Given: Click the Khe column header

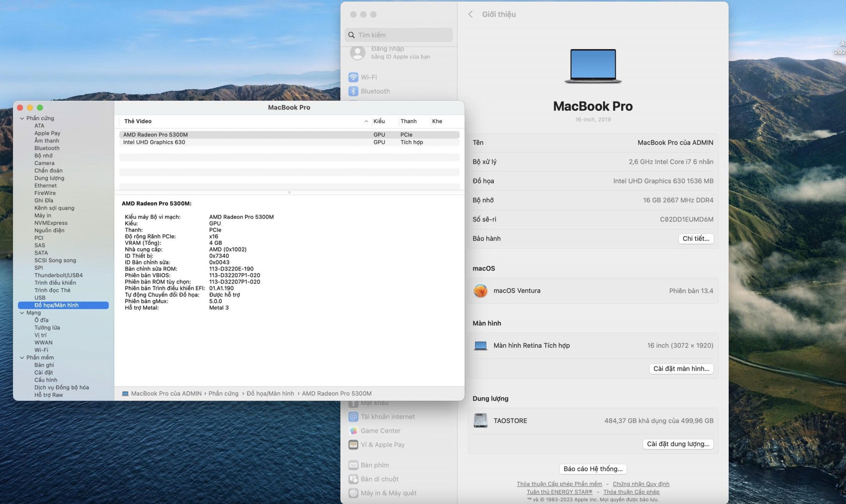Looking at the screenshot, I should tap(437, 121).
